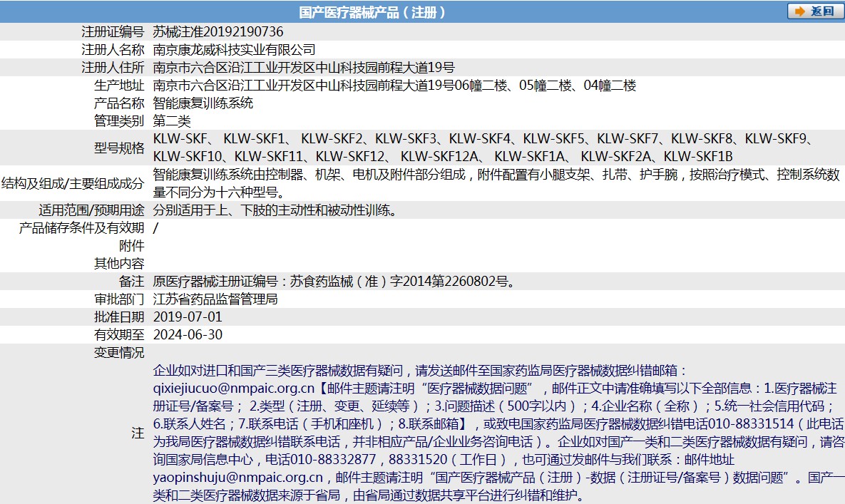Select expiry date 2024-06-30
The width and height of the screenshot is (845, 504).
(188, 334)
